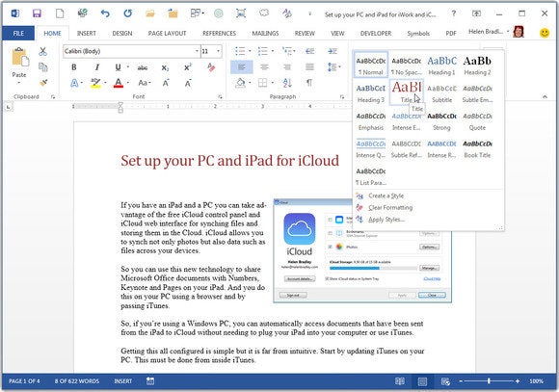
Task: Toggle strikethrough abc formatting
Action: [x=143, y=67]
